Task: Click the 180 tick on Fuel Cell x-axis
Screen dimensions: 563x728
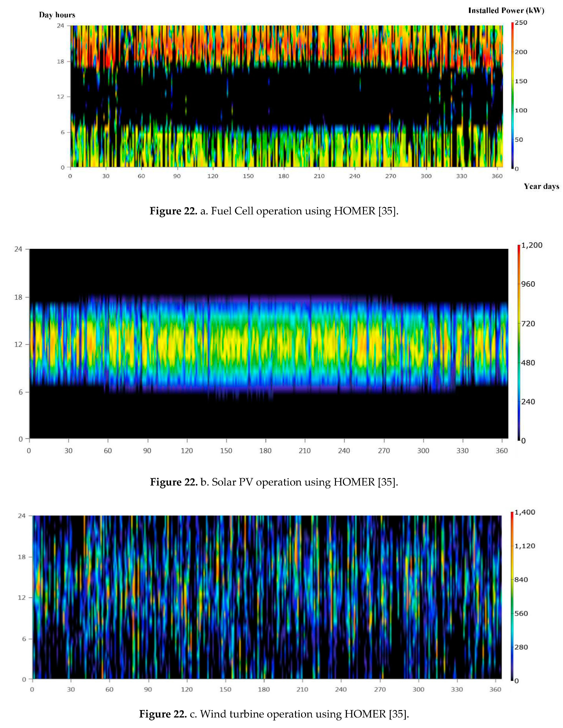Action: tap(284, 176)
